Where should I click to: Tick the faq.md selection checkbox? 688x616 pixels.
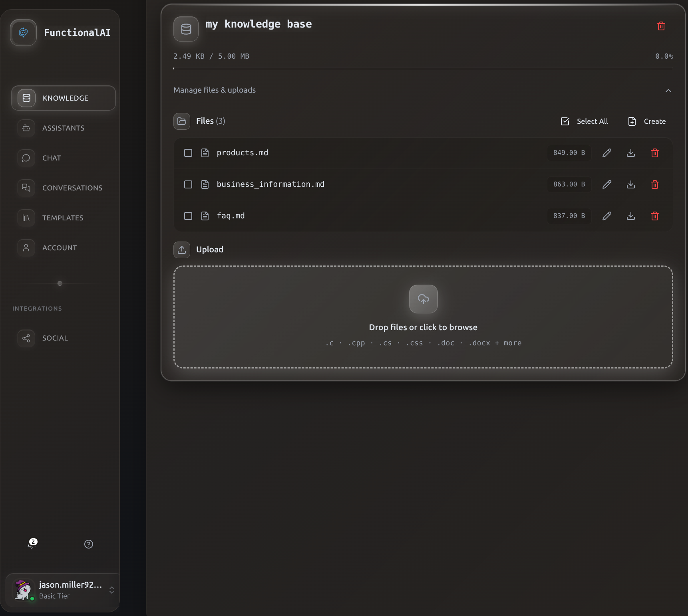pyautogui.click(x=188, y=216)
